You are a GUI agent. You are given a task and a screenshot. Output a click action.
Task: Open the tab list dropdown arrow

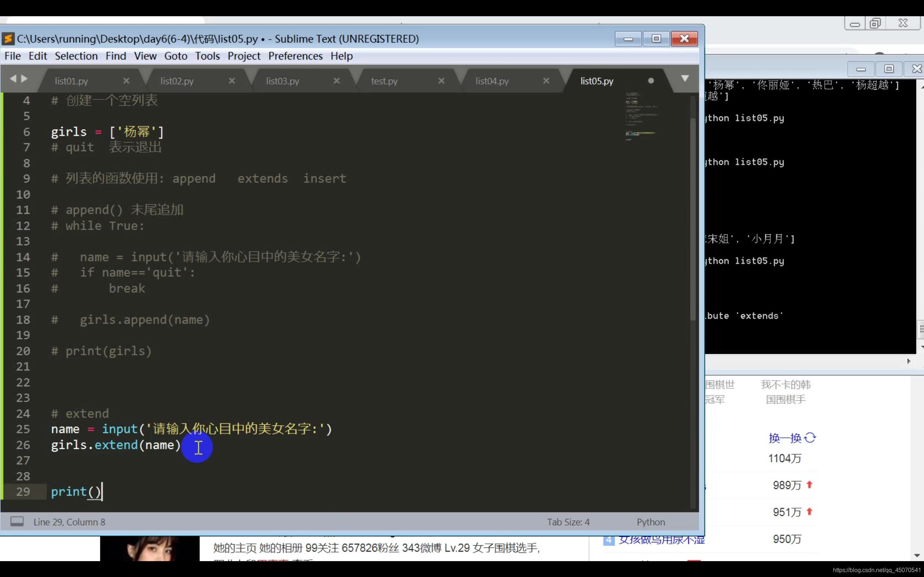[685, 79]
